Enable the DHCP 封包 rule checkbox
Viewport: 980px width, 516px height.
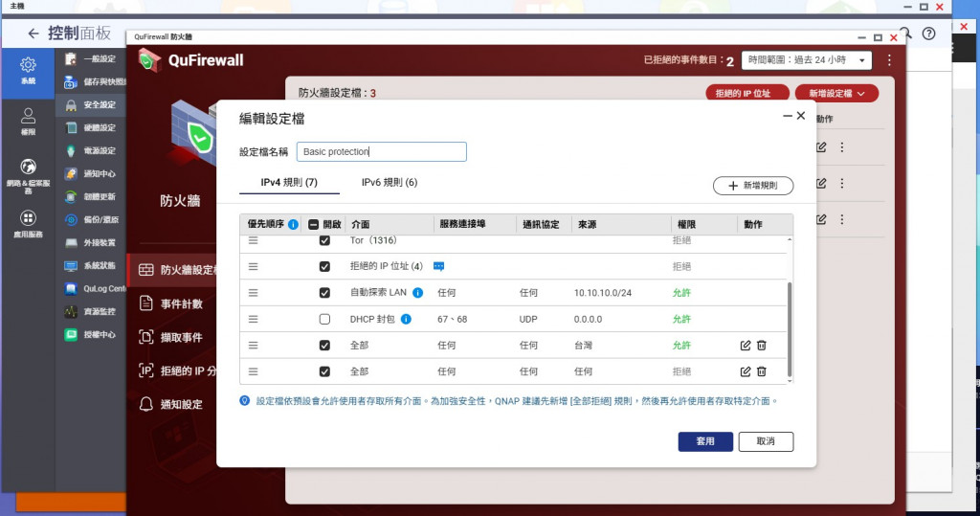(x=324, y=319)
